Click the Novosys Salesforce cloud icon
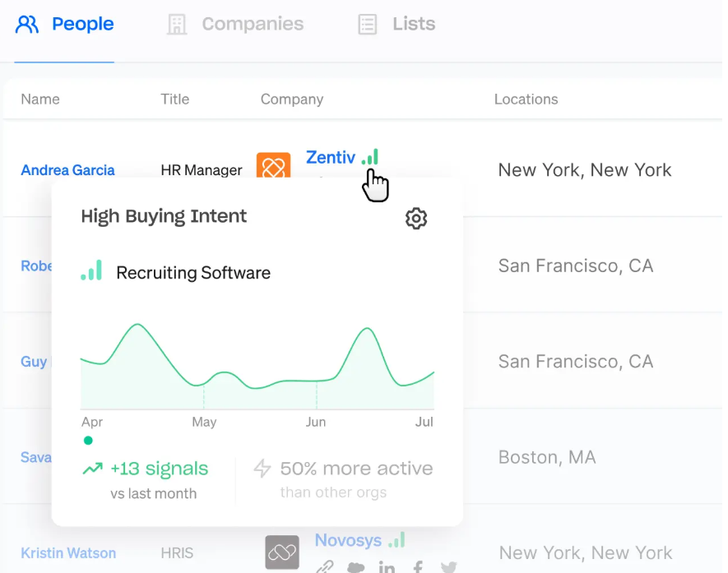The width and height of the screenshot is (728, 573). click(x=355, y=567)
